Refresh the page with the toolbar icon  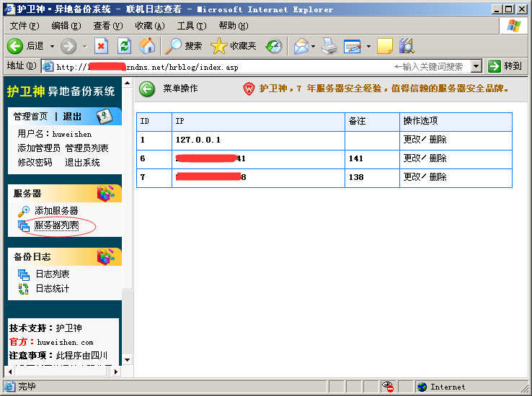tap(124, 46)
